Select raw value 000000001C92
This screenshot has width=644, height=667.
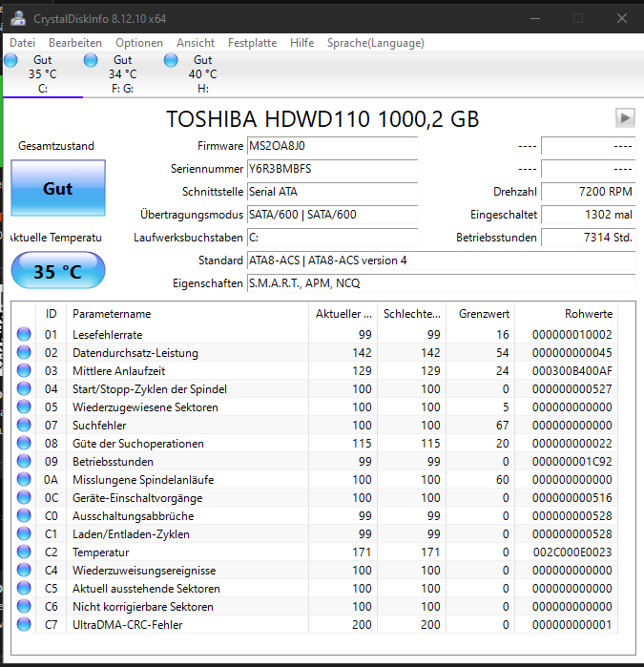572,462
